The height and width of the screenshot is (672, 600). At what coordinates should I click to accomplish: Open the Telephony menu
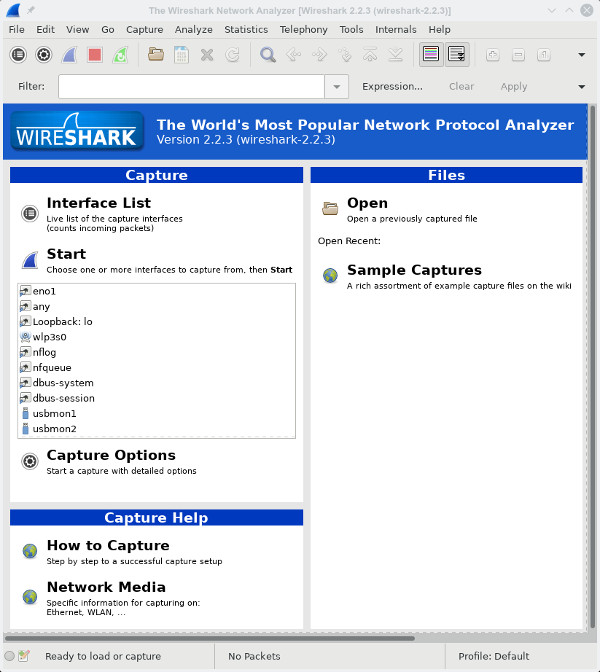303,30
